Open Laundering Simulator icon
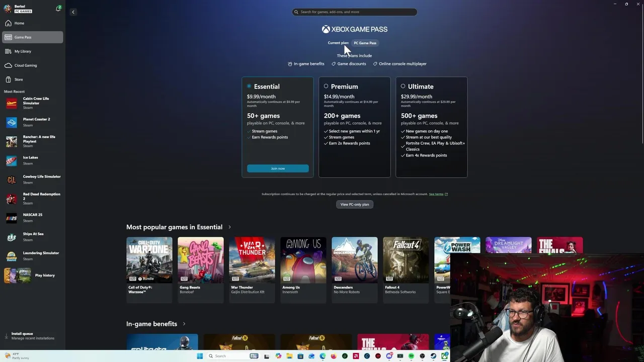Screen dimensions: 644x362 [12, 256]
